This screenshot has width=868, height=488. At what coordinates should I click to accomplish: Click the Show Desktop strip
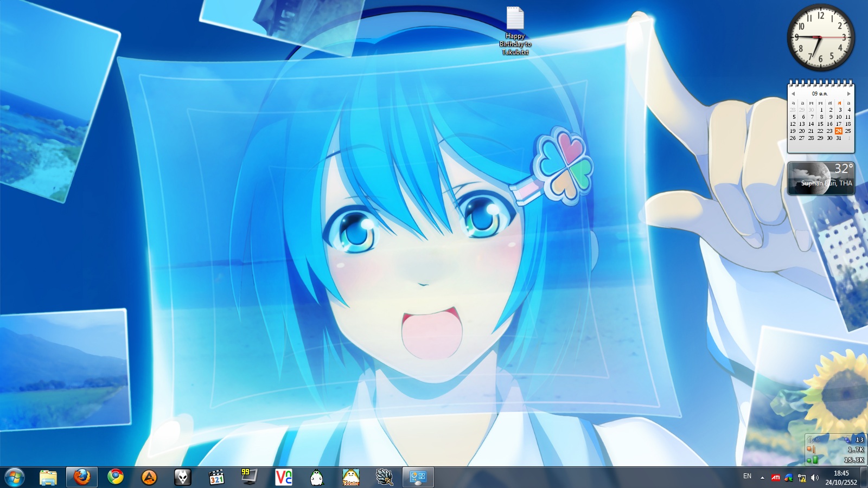864,477
